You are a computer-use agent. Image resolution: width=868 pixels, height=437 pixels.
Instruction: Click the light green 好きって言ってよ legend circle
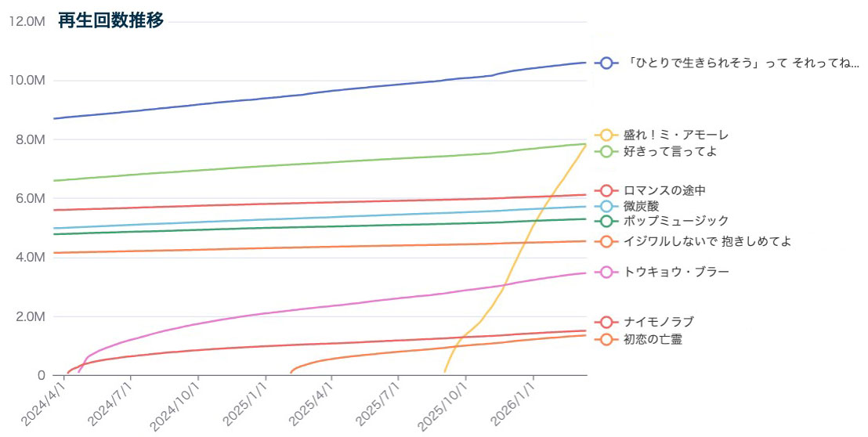606,151
